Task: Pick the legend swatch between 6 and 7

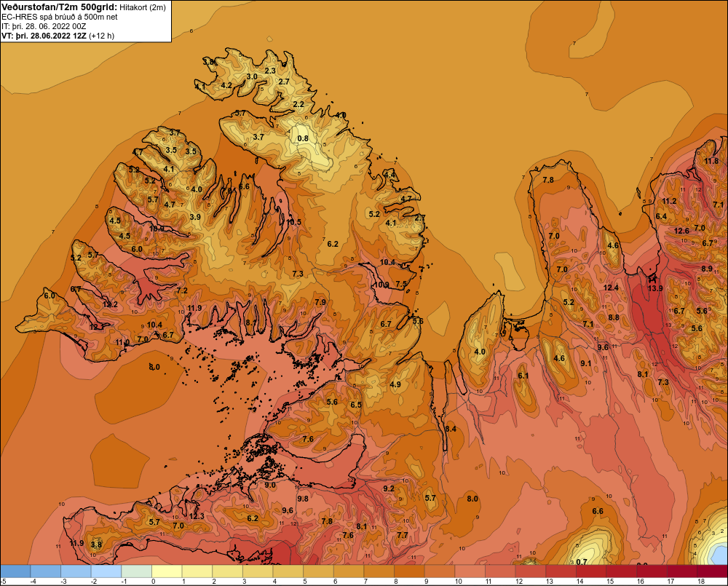Action: [349, 571]
